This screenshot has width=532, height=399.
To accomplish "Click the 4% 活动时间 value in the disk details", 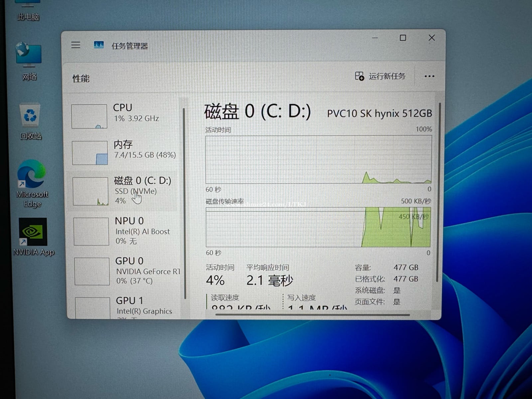I will pyautogui.click(x=215, y=281).
